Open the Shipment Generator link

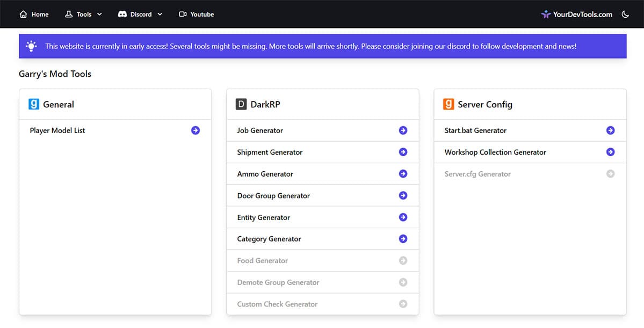[270, 152]
